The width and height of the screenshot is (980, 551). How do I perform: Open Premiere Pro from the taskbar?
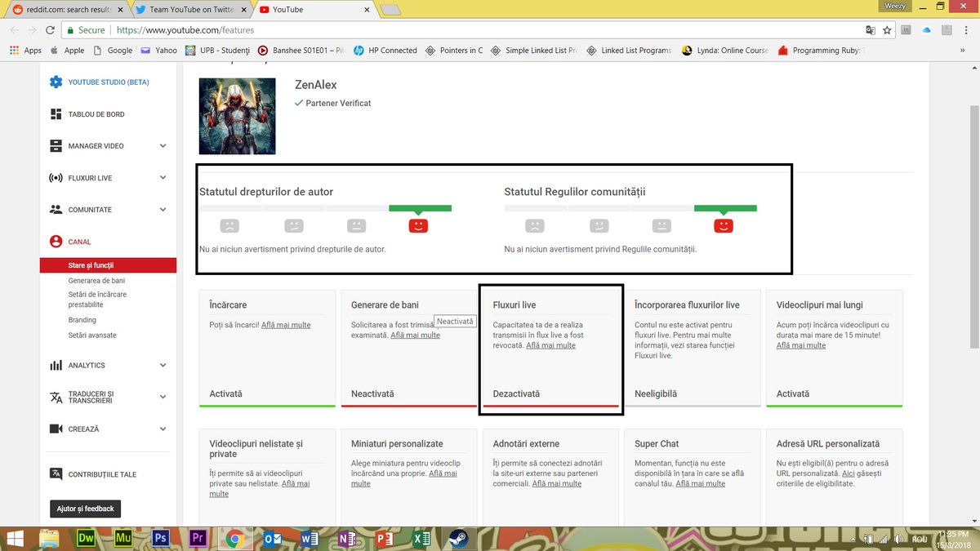pyautogui.click(x=198, y=539)
